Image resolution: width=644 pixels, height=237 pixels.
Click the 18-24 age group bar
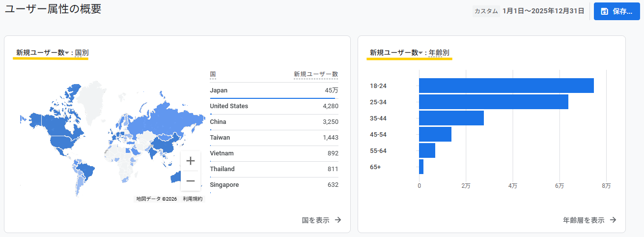pos(506,86)
